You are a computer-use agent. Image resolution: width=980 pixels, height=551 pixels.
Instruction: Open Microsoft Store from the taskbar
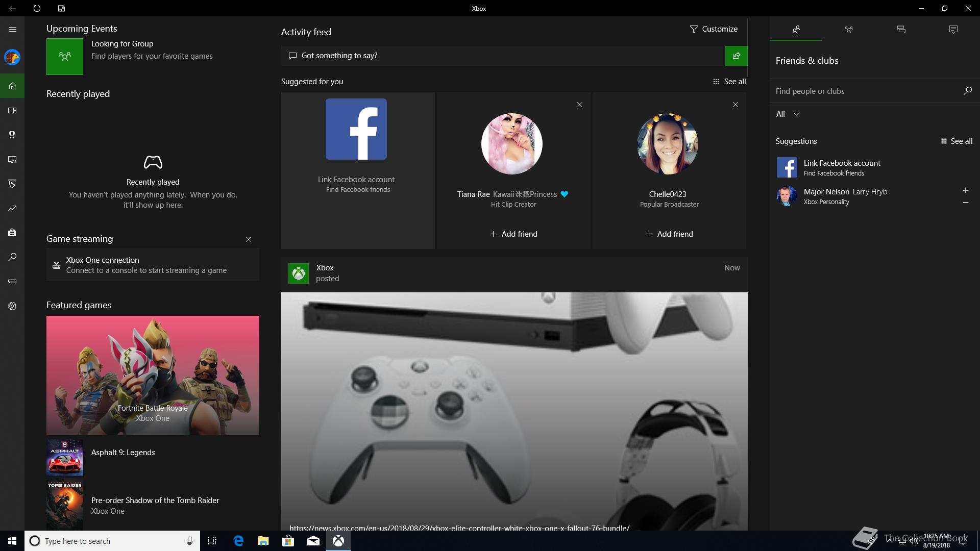point(288,541)
